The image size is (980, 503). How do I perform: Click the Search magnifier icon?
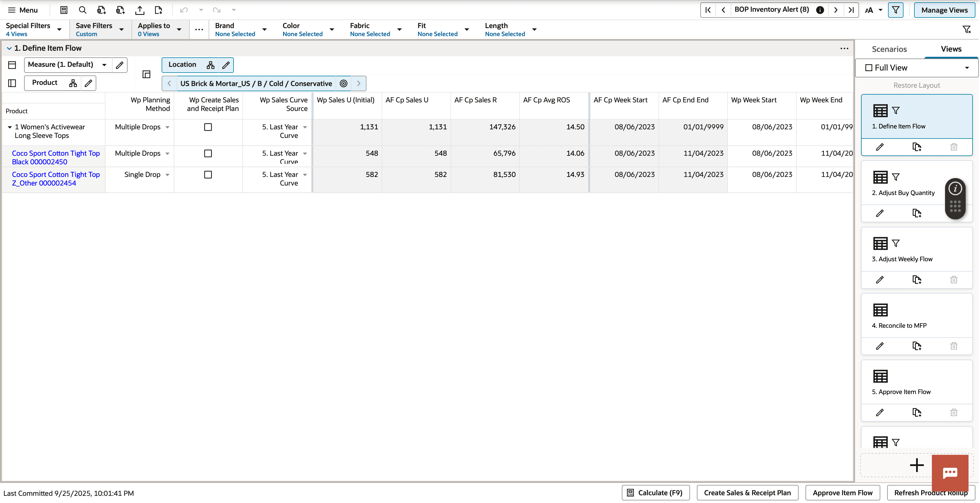pyautogui.click(x=83, y=10)
